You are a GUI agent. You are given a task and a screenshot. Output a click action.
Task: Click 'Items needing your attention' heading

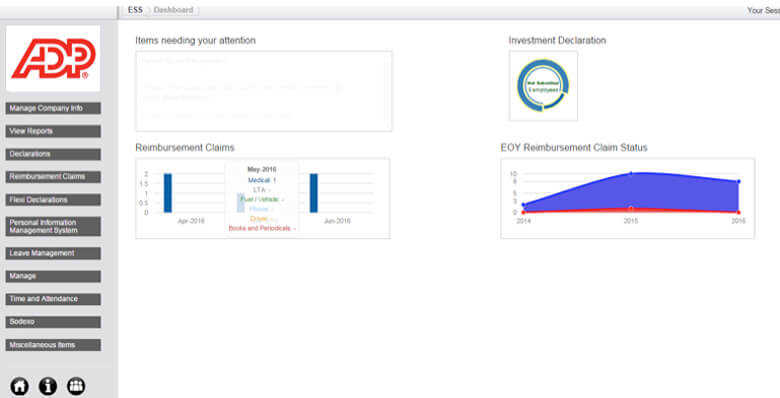click(195, 41)
